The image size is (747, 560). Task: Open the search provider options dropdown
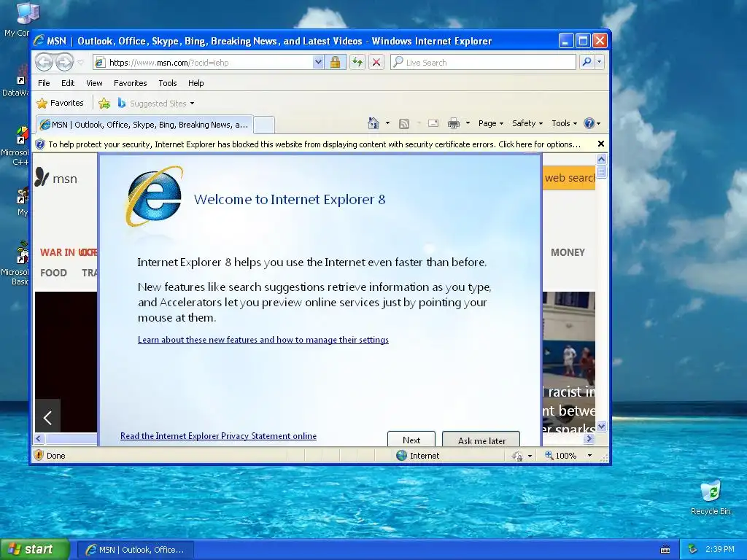(600, 62)
